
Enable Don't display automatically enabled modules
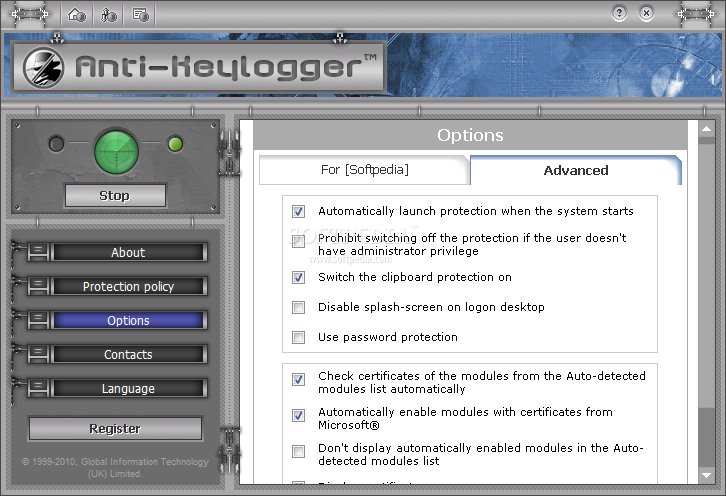(x=299, y=451)
